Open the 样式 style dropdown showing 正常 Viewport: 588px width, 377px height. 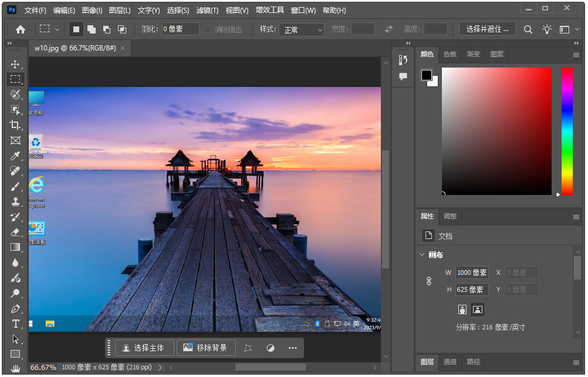tap(301, 29)
